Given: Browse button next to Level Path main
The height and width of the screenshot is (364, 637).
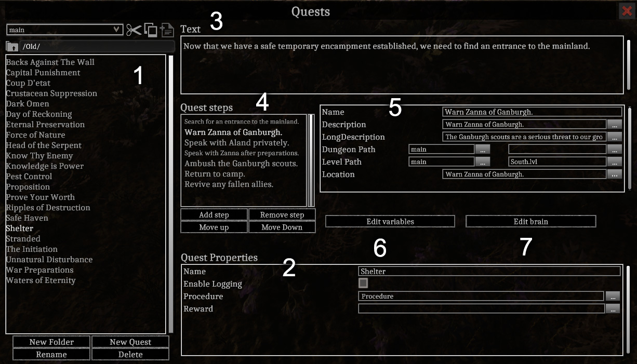Looking at the screenshot, I should [x=483, y=162].
